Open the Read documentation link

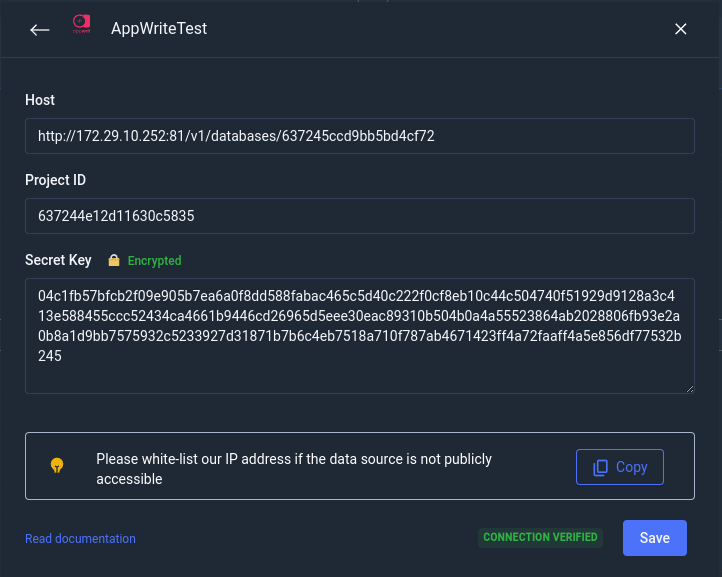point(80,538)
